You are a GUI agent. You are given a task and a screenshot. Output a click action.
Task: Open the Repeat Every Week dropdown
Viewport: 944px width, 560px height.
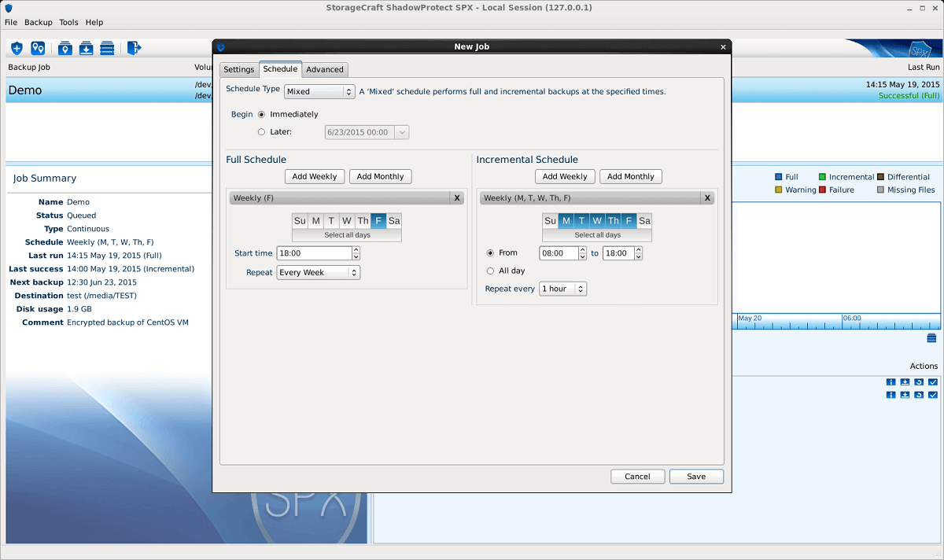318,273
